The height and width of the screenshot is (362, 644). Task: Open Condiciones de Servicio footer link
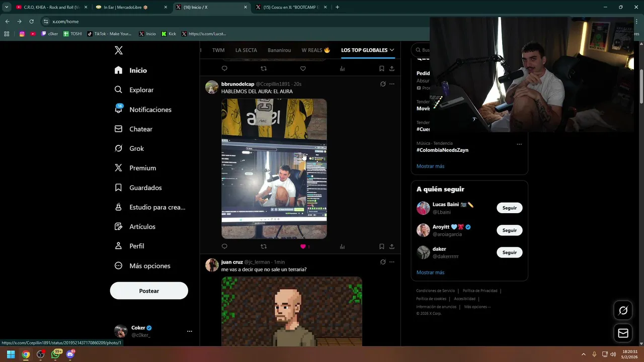(x=435, y=291)
